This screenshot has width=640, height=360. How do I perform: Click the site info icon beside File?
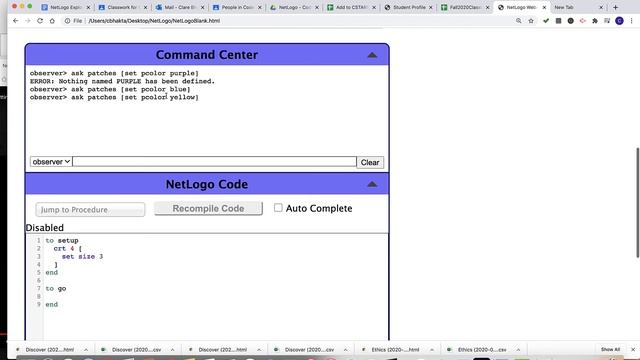67,20
